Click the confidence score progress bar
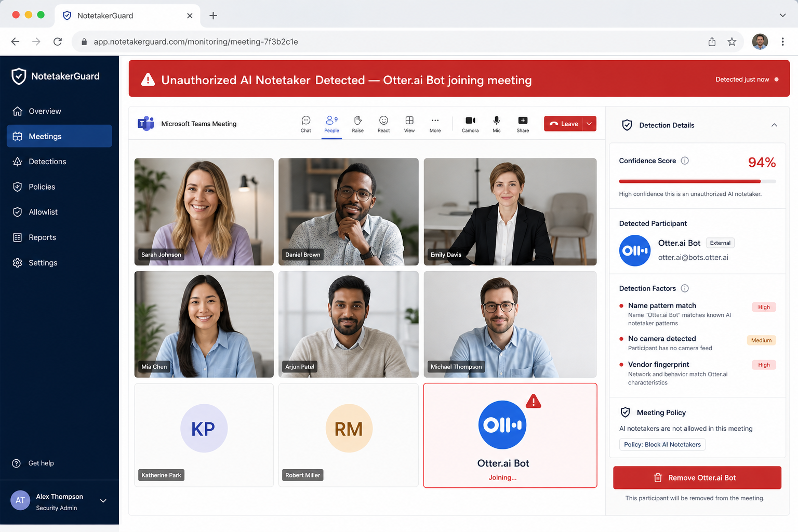The width and height of the screenshot is (798, 532). pyautogui.click(x=698, y=181)
